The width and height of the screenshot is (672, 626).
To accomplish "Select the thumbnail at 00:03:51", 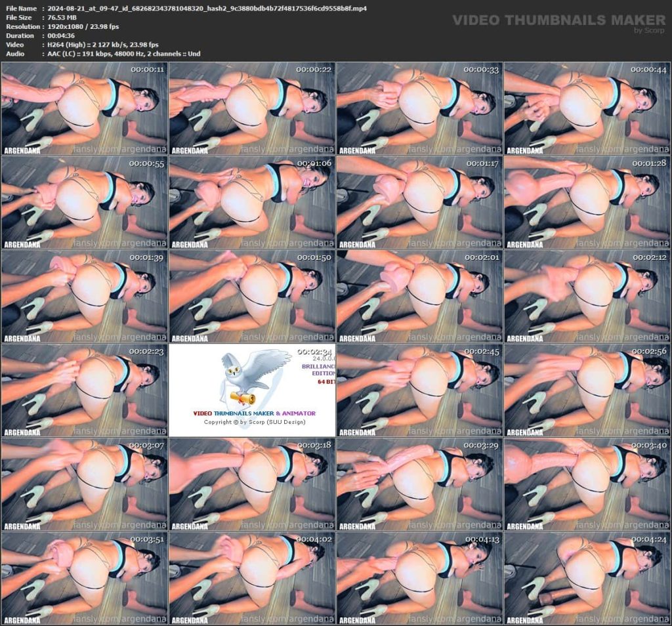I will 84,577.
